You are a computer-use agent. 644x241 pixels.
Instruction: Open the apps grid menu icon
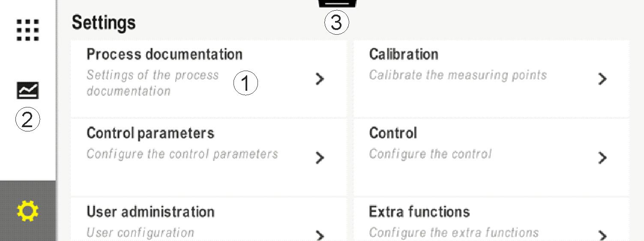pos(28,30)
